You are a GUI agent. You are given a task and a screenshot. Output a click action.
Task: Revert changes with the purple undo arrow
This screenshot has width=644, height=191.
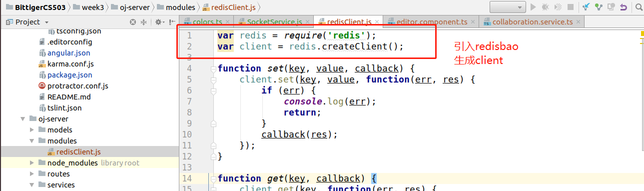coord(623,7)
